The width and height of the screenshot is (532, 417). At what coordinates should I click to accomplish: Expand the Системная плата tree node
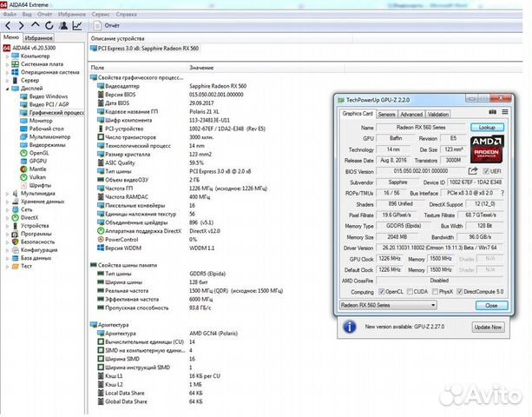click(7, 64)
